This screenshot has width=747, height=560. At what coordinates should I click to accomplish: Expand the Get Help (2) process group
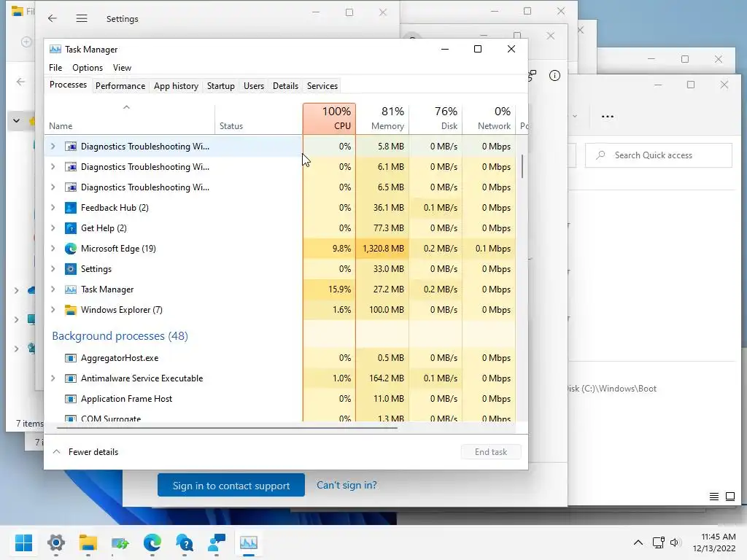pyautogui.click(x=53, y=228)
